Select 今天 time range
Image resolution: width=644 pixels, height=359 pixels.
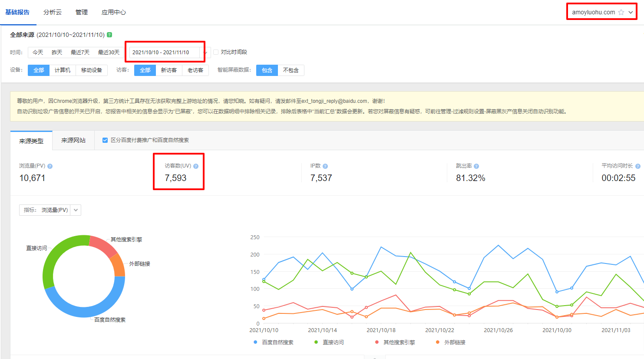tap(38, 53)
